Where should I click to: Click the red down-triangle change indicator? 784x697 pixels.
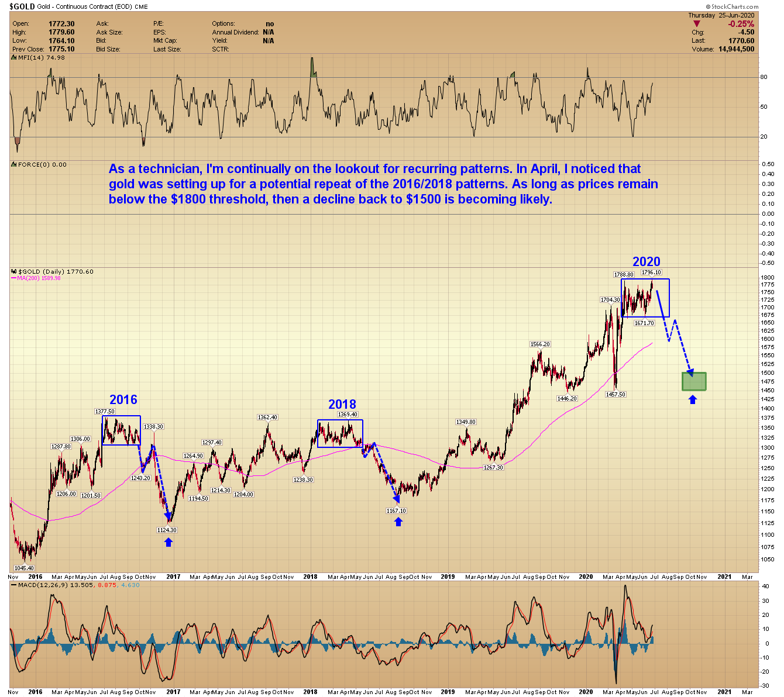[x=696, y=23]
